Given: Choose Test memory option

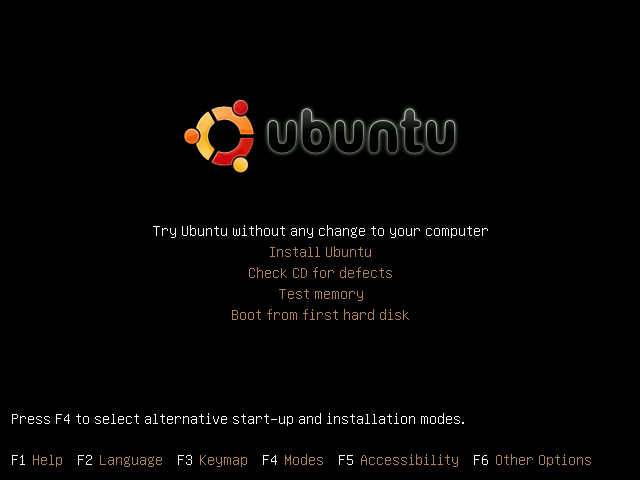Looking at the screenshot, I should tap(321, 294).
